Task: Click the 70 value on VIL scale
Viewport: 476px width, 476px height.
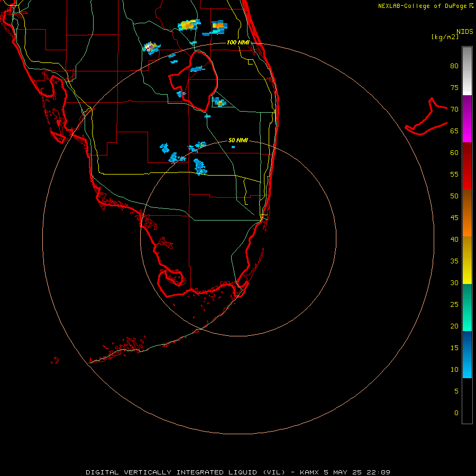Action: point(454,109)
